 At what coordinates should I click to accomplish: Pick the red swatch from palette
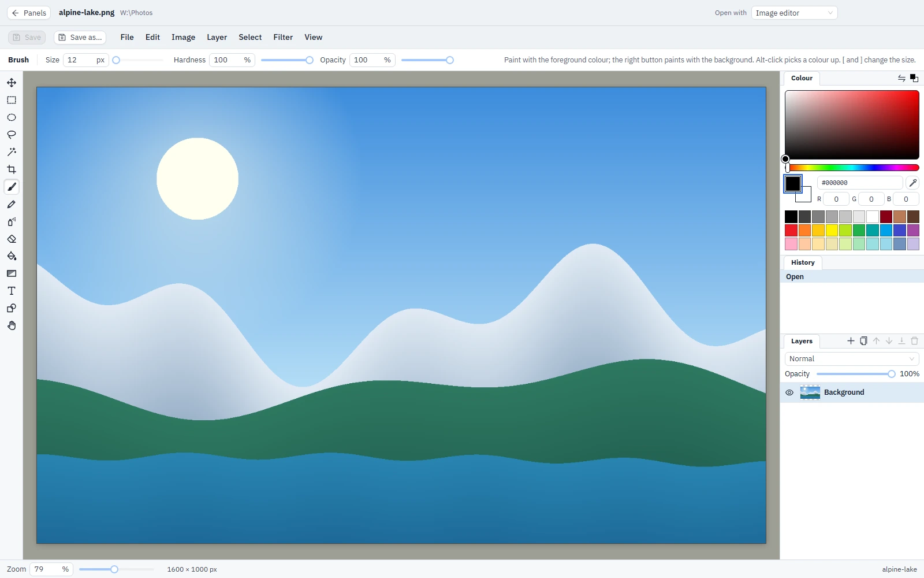[791, 230]
